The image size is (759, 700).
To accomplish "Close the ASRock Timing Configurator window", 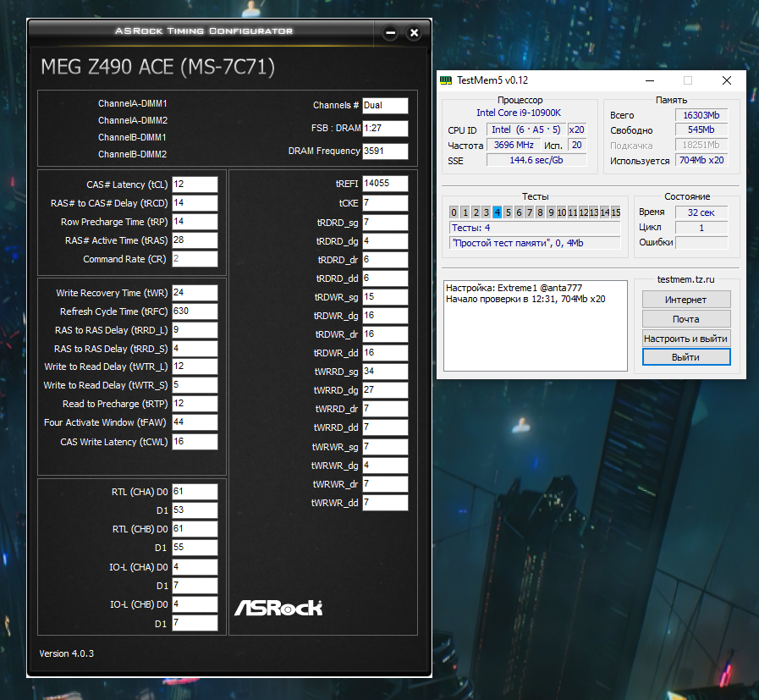I will (x=414, y=33).
